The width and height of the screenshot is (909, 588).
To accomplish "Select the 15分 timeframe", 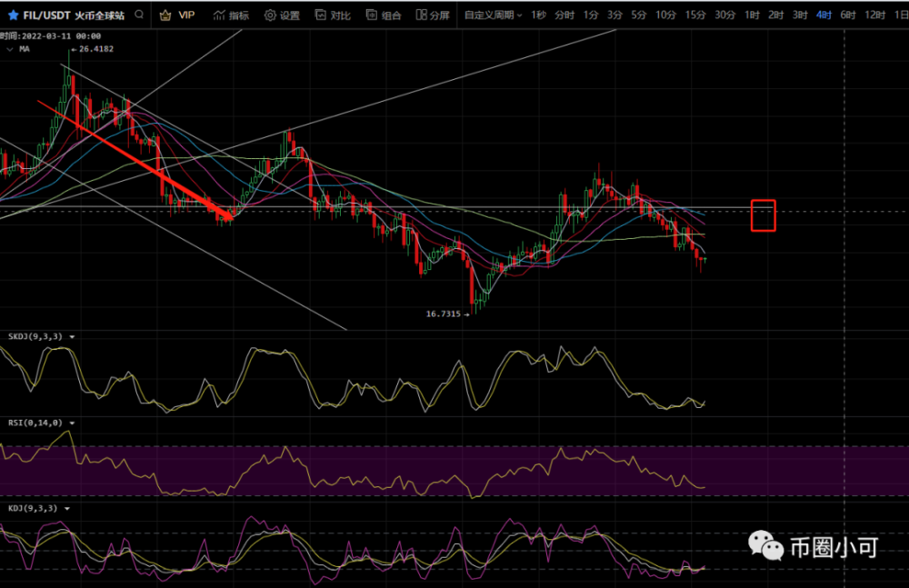I will point(695,15).
